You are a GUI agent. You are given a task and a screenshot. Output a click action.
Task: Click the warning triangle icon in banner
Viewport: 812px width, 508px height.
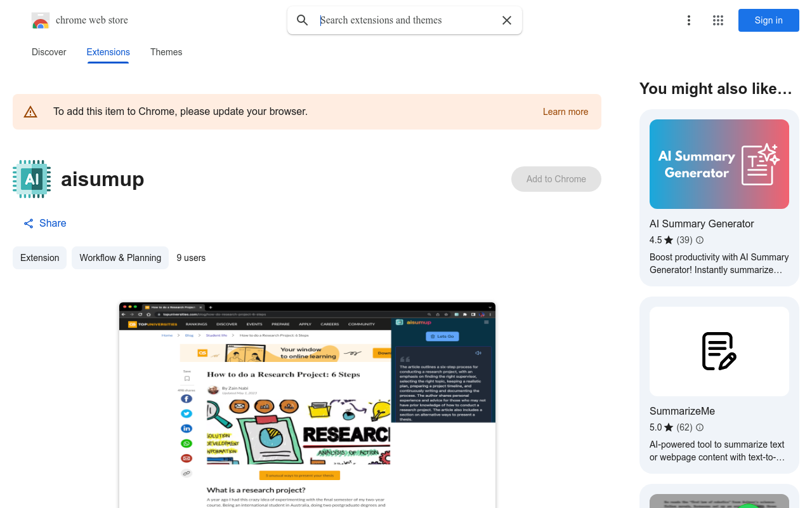tap(30, 112)
